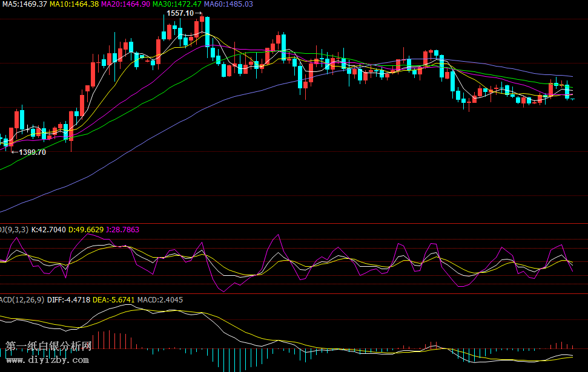Click the DEA:-5.6741 value
The width and height of the screenshot is (588, 372).
click(x=114, y=299)
